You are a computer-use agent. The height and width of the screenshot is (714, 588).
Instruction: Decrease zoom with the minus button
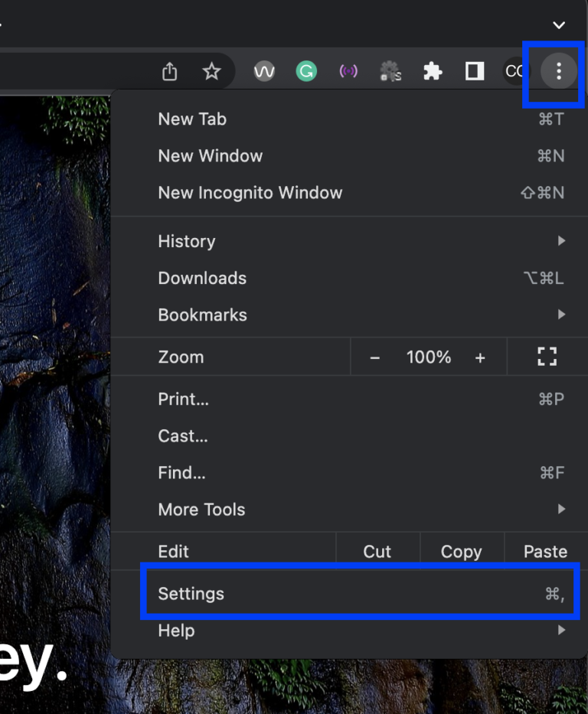click(x=375, y=358)
